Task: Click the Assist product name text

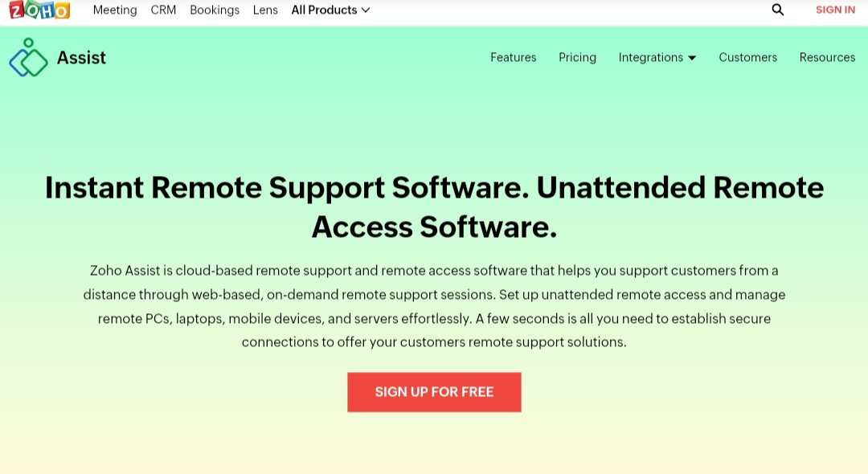Action: point(81,58)
